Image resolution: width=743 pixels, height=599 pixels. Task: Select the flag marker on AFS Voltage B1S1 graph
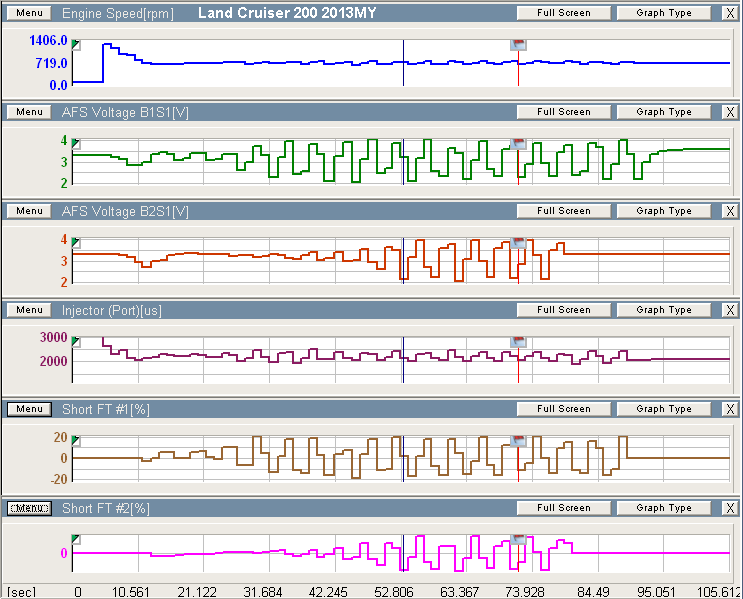(518, 144)
